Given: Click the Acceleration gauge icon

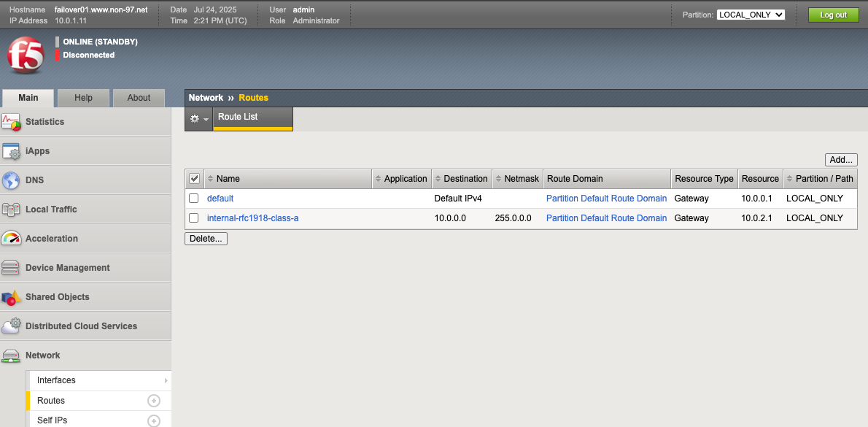Looking at the screenshot, I should point(11,239).
